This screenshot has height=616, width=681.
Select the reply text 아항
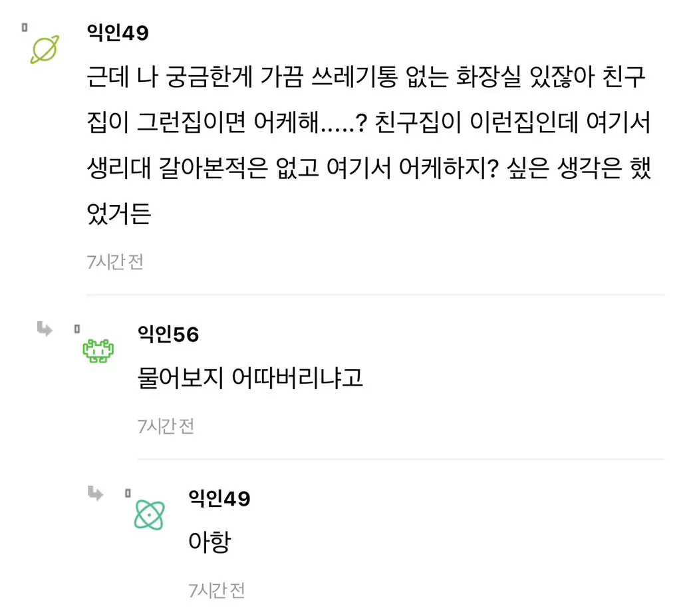(209, 542)
